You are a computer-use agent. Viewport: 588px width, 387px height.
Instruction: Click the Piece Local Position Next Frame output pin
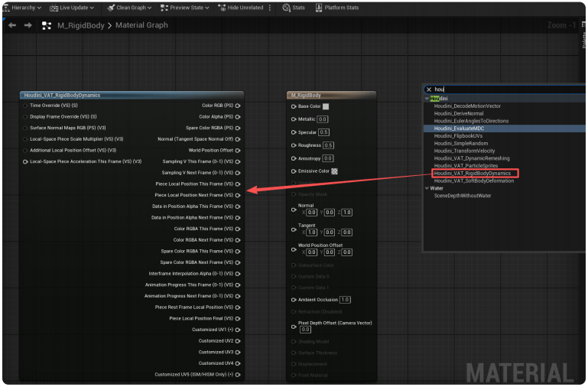pyautogui.click(x=238, y=195)
